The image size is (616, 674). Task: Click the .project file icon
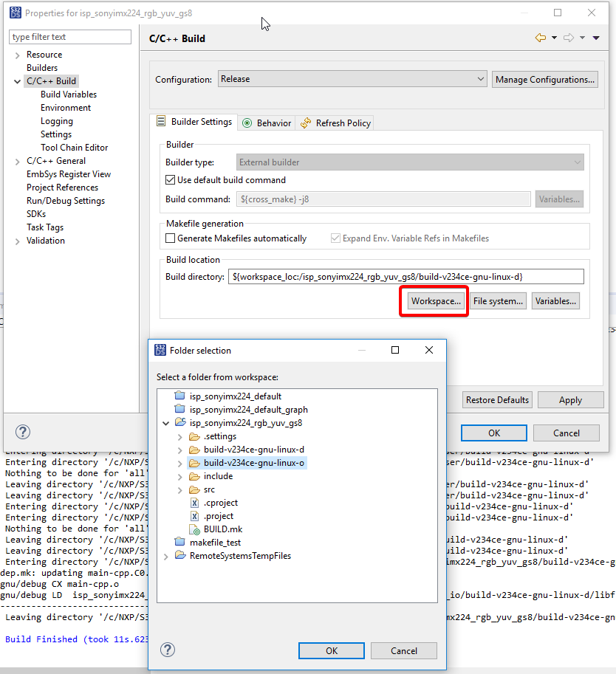click(195, 516)
